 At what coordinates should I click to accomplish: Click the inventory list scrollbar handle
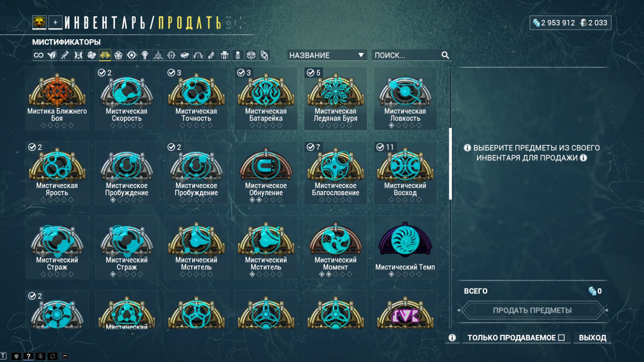pos(450,163)
